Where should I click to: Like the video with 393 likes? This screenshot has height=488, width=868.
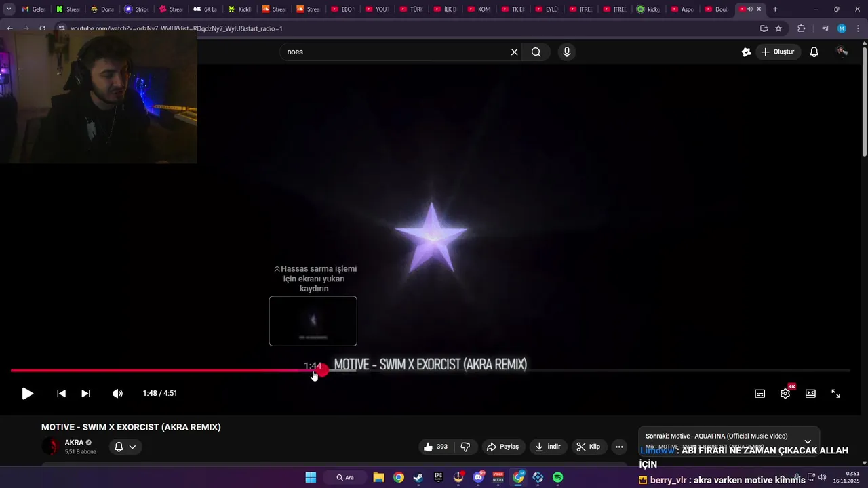click(x=435, y=447)
